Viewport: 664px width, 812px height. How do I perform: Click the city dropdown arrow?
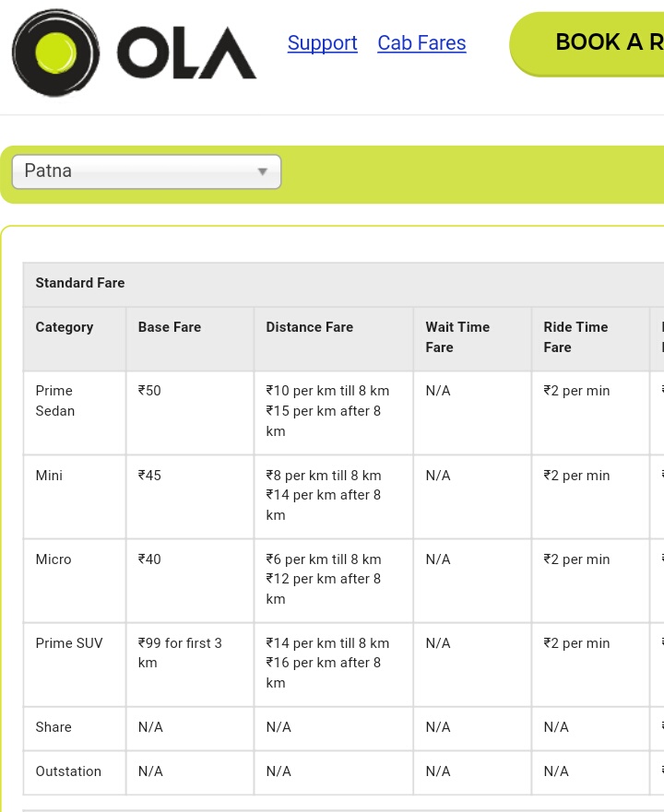[263, 171]
